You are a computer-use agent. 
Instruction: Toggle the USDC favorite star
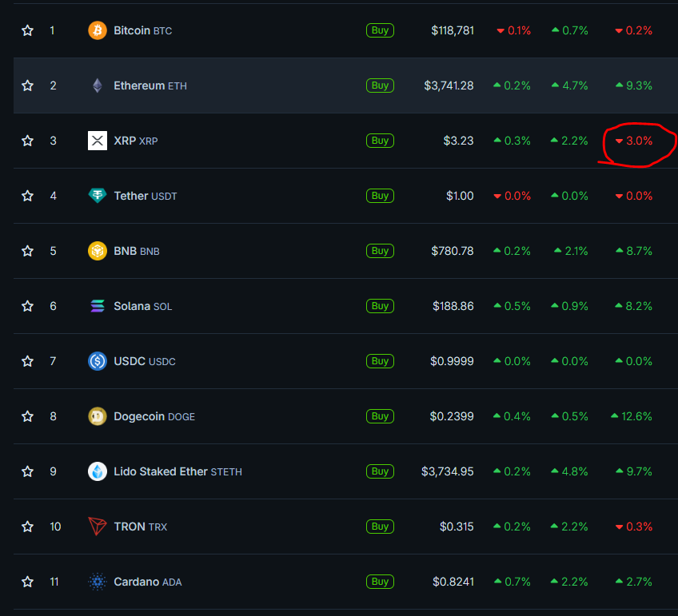28,361
